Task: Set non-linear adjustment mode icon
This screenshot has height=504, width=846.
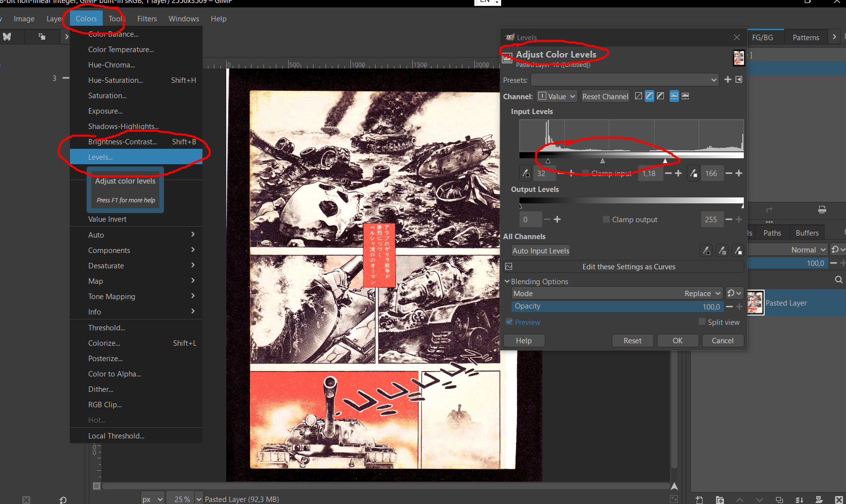Action: (x=650, y=96)
